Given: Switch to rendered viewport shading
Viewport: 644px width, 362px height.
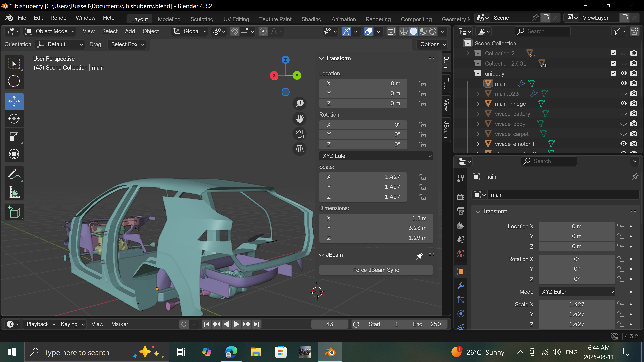Looking at the screenshot, I should [x=433, y=31].
